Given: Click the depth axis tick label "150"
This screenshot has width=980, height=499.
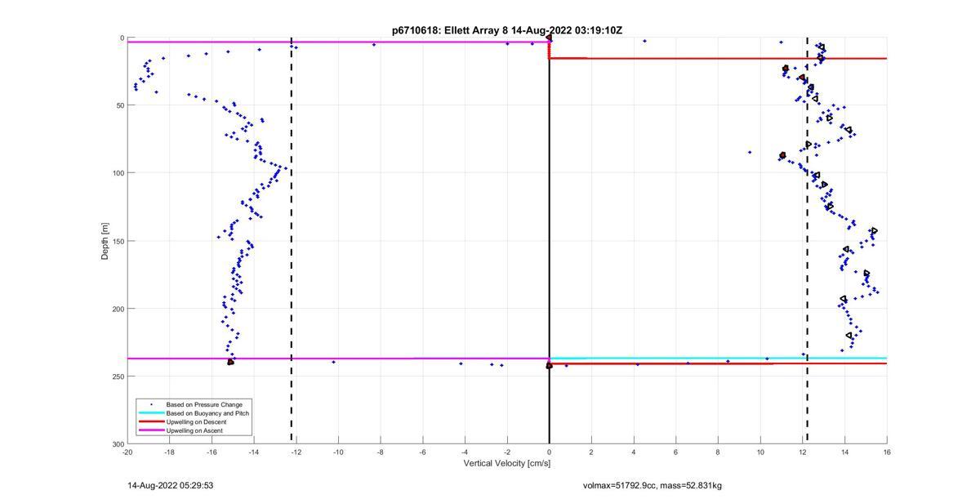Looking at the screenshot, I should pyautogui.click(x=118, y=241).
